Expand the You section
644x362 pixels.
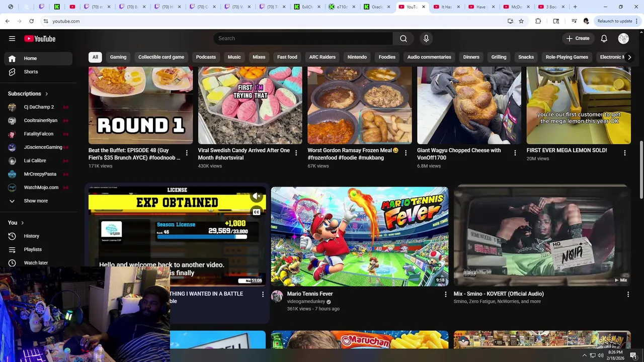[16, 223]
